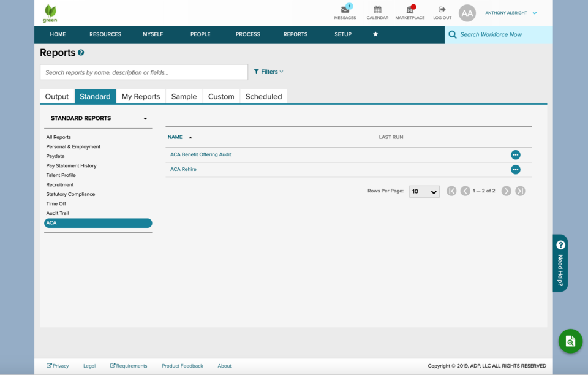Image resolution: width=588 pixels, height=375 pixels.
Task: Go to the previous results page
Action: coord(465,191)
